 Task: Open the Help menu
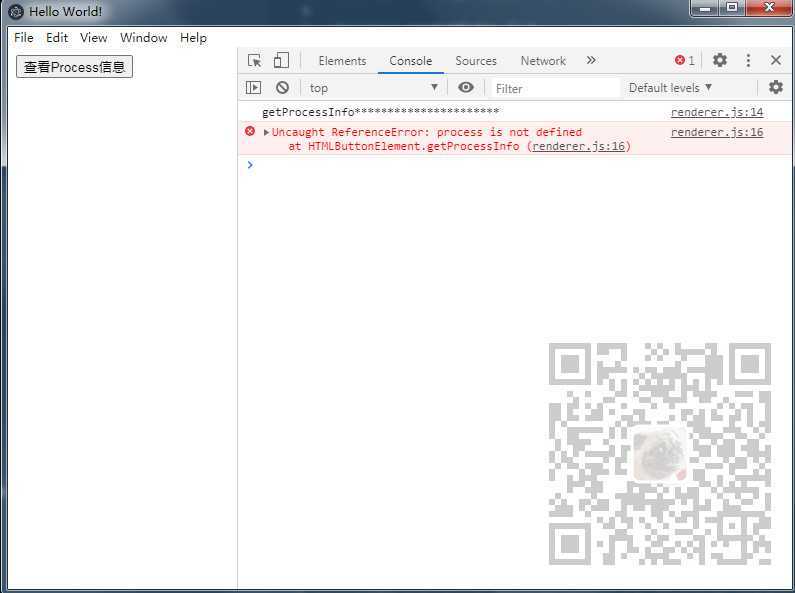point(193,38)
